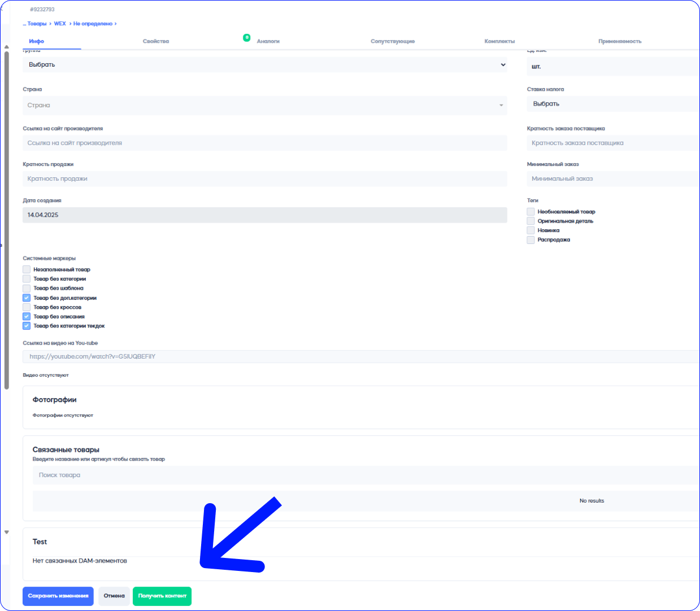Enable the Незаполненный товар checkbox
Image resolution: width=700 pixels, height=611 pixels.
point(27,269)
